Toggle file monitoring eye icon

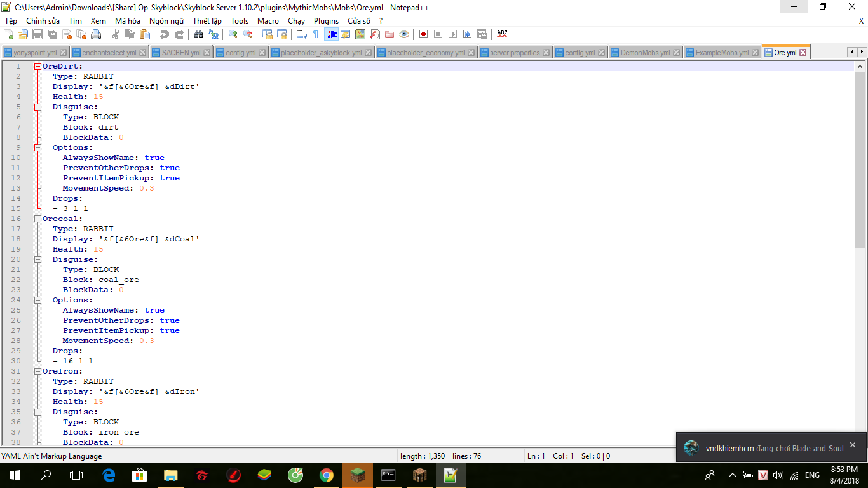[x=404, y=34]
